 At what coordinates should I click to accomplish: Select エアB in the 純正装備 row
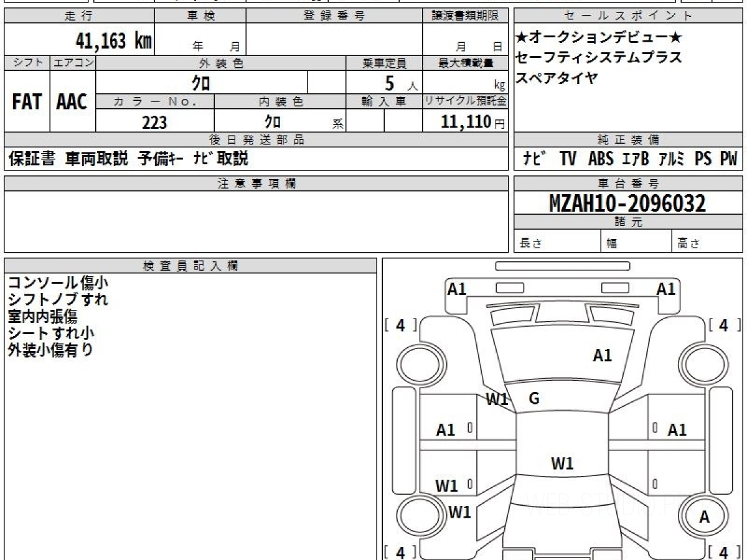pyautogui.click(x=636, y=159)
